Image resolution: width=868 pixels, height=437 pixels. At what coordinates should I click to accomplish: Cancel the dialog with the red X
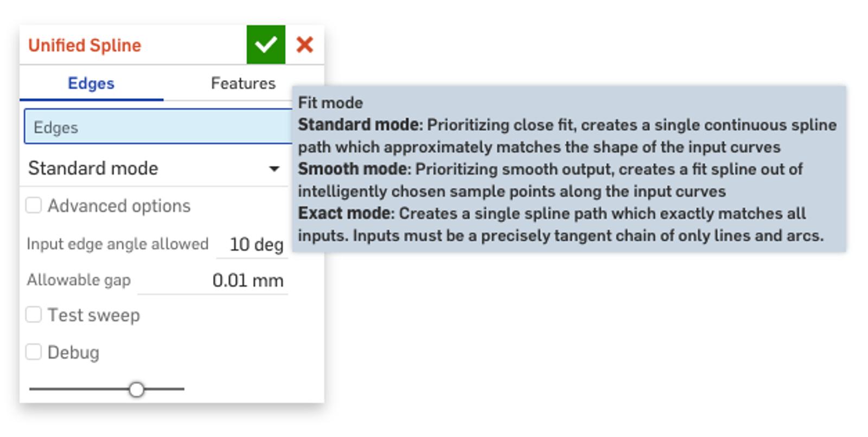pyautogui.click(x=305, y=44)
